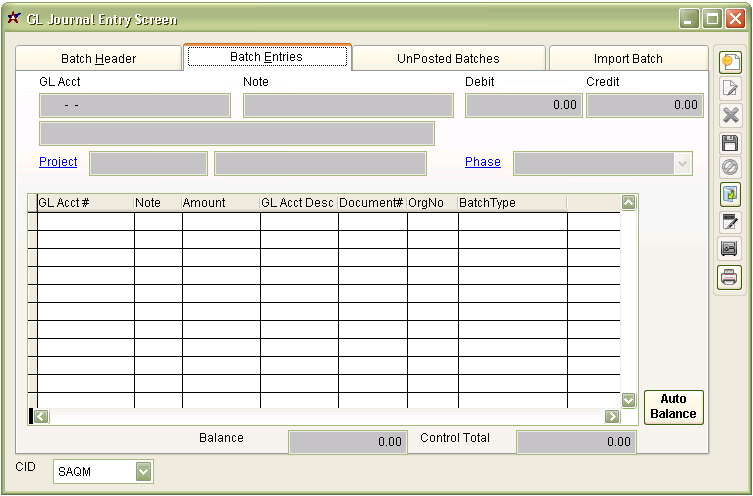Switch to the Batch Header tab
Screen dimensions: 753x496
[99, 59]
